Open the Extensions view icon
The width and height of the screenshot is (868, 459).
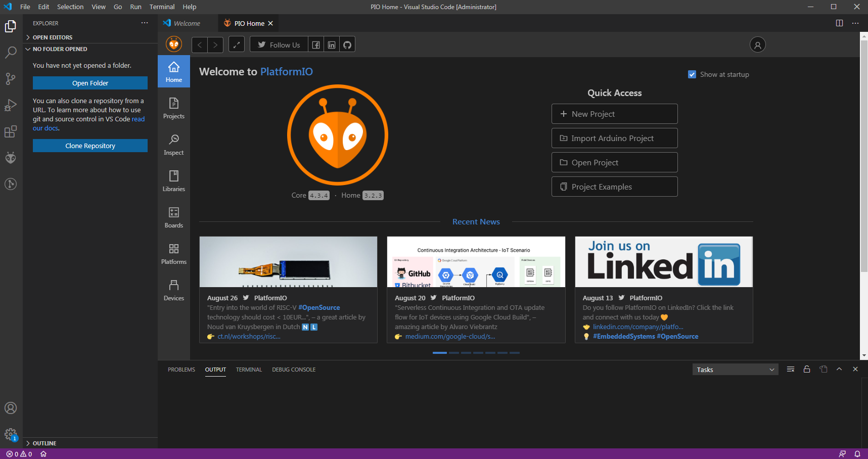click(x=11, y=131)
